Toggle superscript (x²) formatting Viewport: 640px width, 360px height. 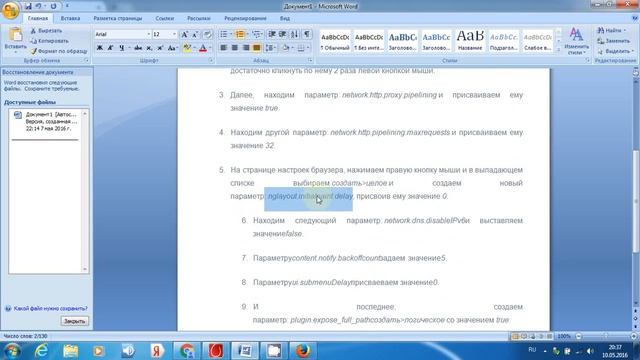click(160, 48)
